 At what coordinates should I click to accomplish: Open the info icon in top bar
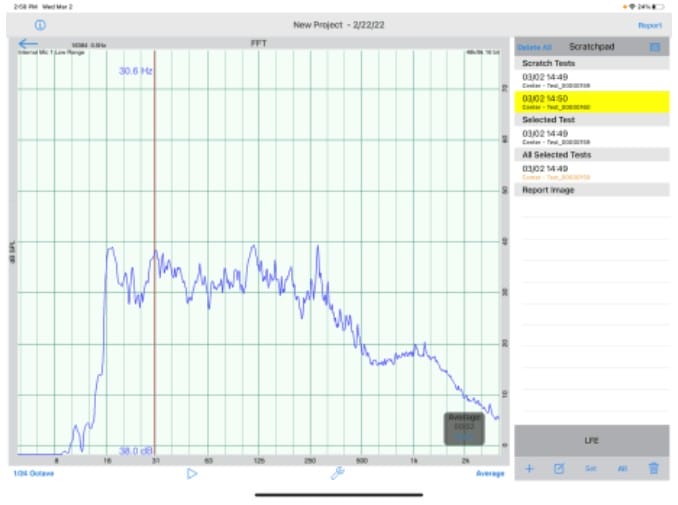coord(40,24)
